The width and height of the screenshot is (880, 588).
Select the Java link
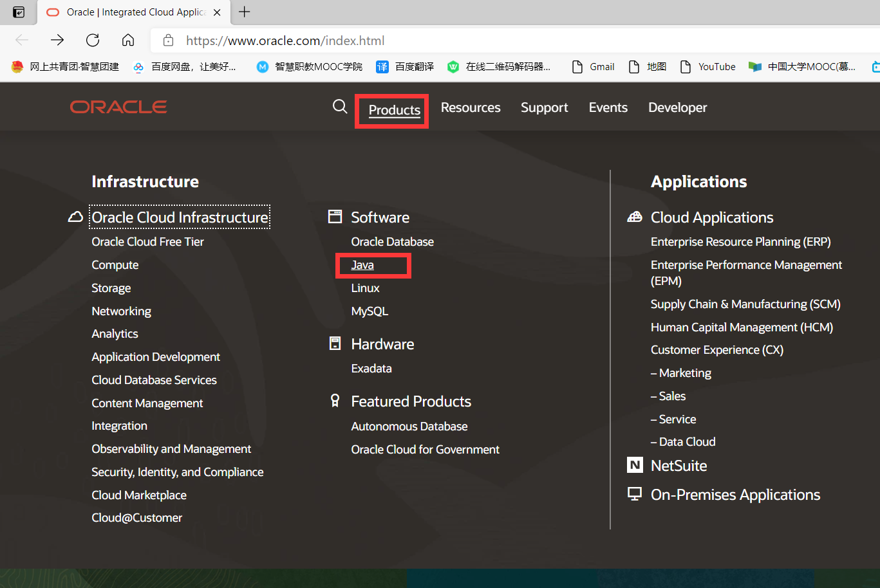pyautogui.click(x=362, y=265)
